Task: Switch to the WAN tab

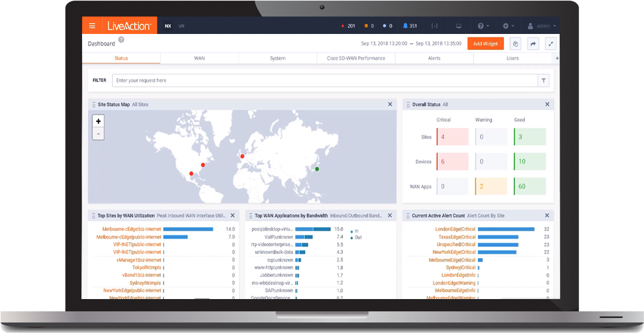Action: pos(199,59)
